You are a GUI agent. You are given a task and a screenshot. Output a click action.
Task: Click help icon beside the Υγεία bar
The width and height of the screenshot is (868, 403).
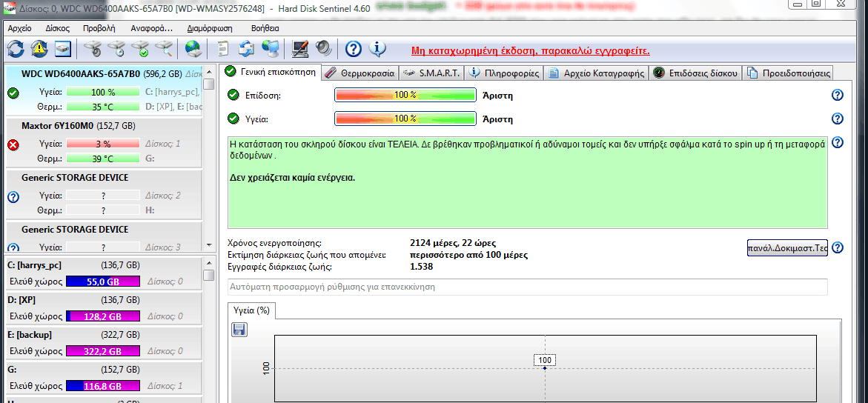[838, 119]
